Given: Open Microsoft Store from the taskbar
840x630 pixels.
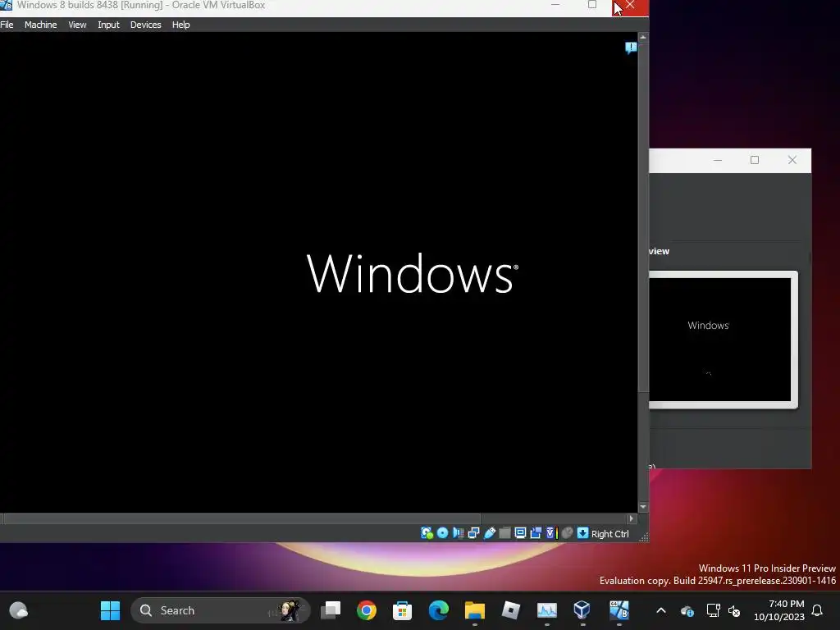Looking at the screenshot, I should (x=402, y=610).
